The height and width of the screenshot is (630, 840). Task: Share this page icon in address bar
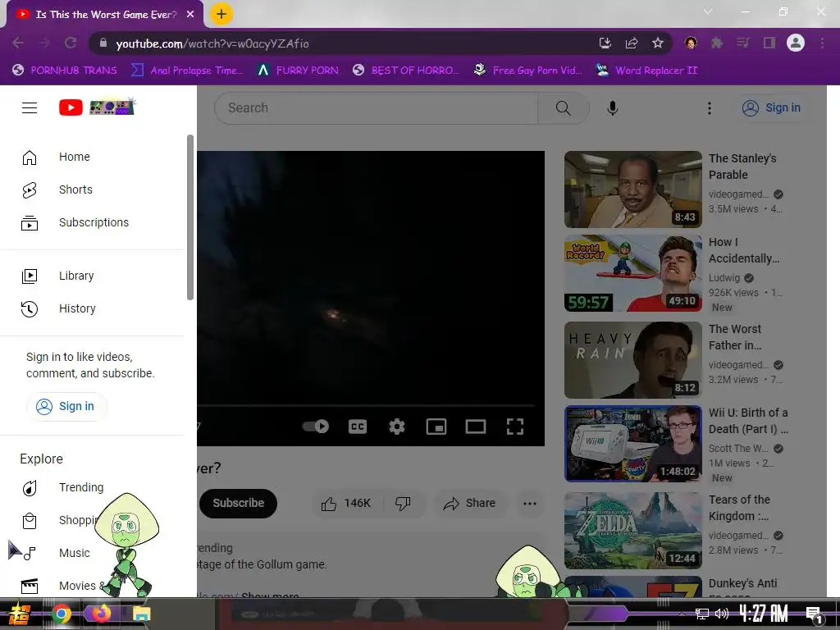coord(631,43)
